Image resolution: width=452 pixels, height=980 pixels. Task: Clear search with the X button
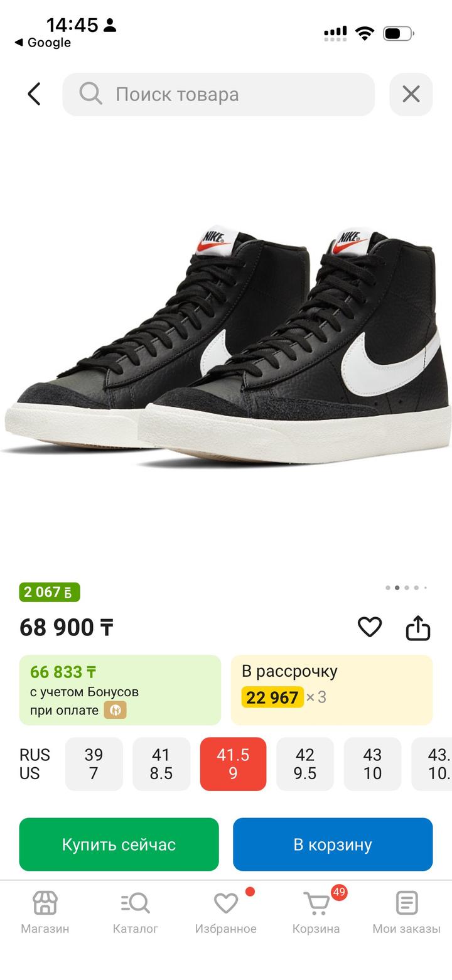411,94
